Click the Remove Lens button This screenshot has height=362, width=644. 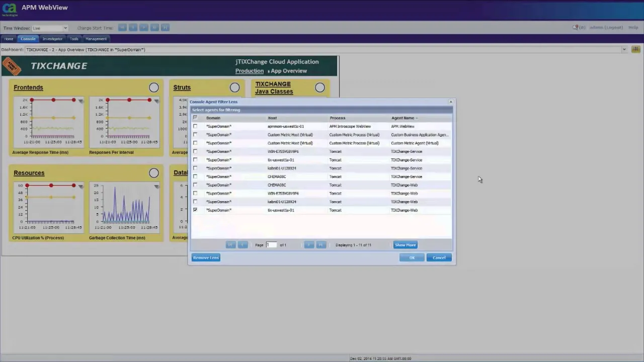[206, 257]
